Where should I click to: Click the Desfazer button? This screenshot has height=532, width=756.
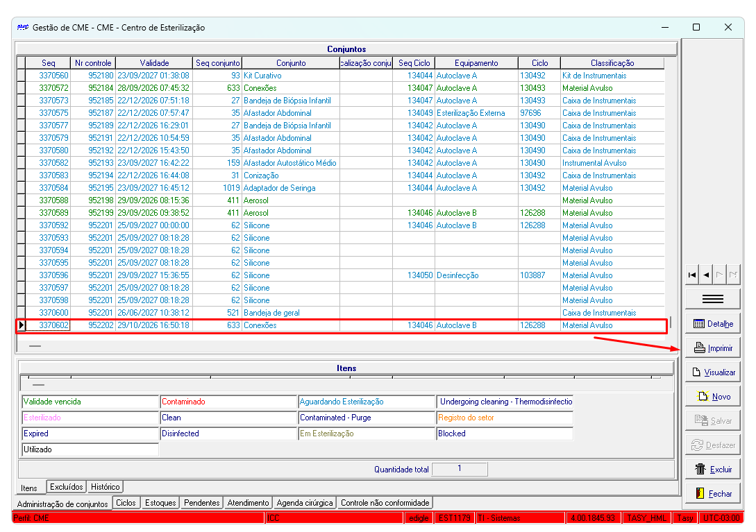pyautogui.click(x=712, y=445)
